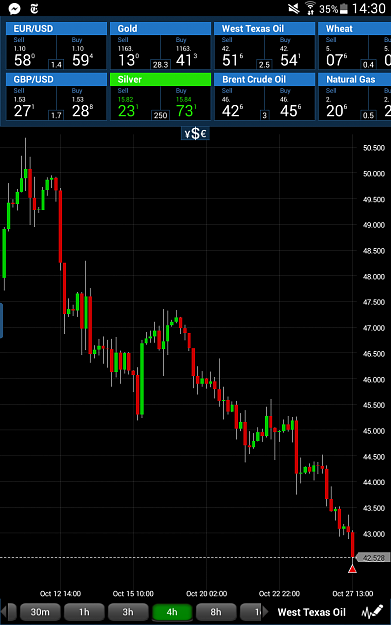
Task: Tap the West Texas Oil chart title
Action: (311, 612)
